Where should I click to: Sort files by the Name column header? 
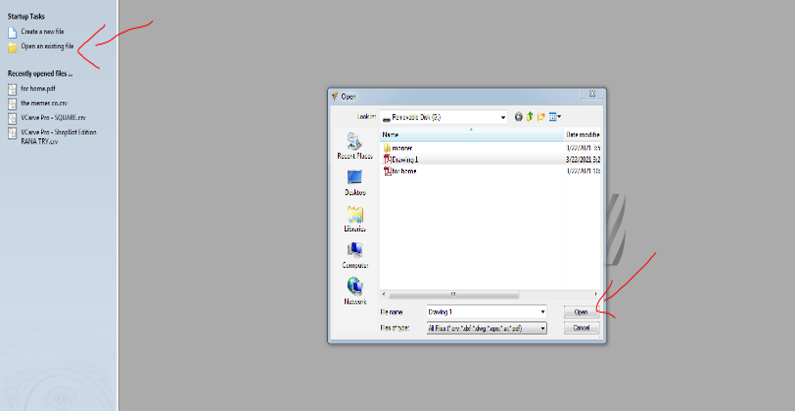472,135
